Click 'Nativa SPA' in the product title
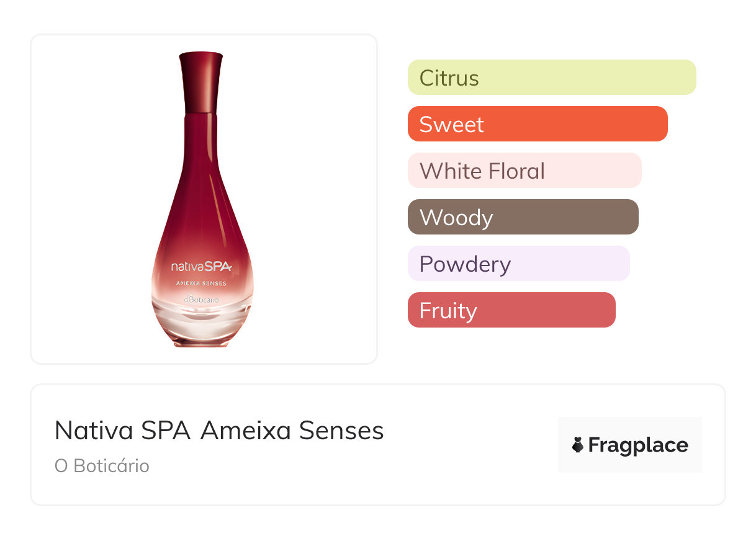Image resolution: width=756 pixels, height=536 pixels. [x=122, y=430]
